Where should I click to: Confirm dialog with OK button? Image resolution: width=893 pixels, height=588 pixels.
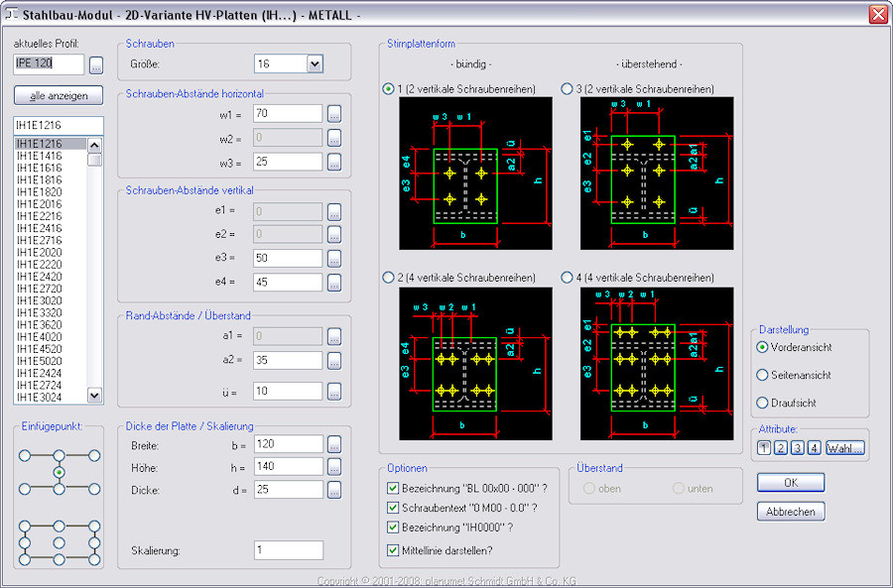(x=791, y=483)
